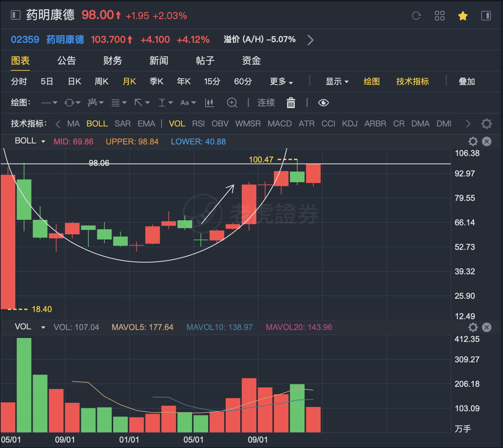This screenshot has width=503, height=448.
Task: Enable the RSI indicator
Action: [x=198, y=124]
